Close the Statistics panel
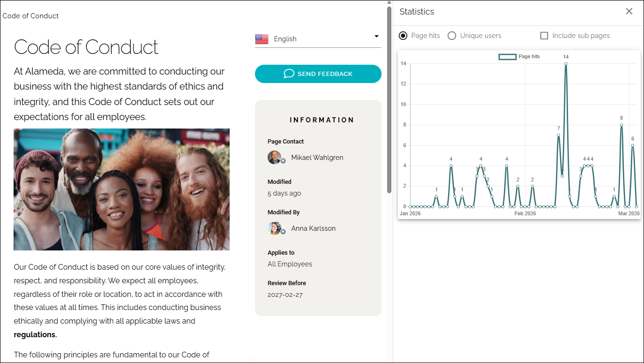644x363 pixels. click(629, 11)
